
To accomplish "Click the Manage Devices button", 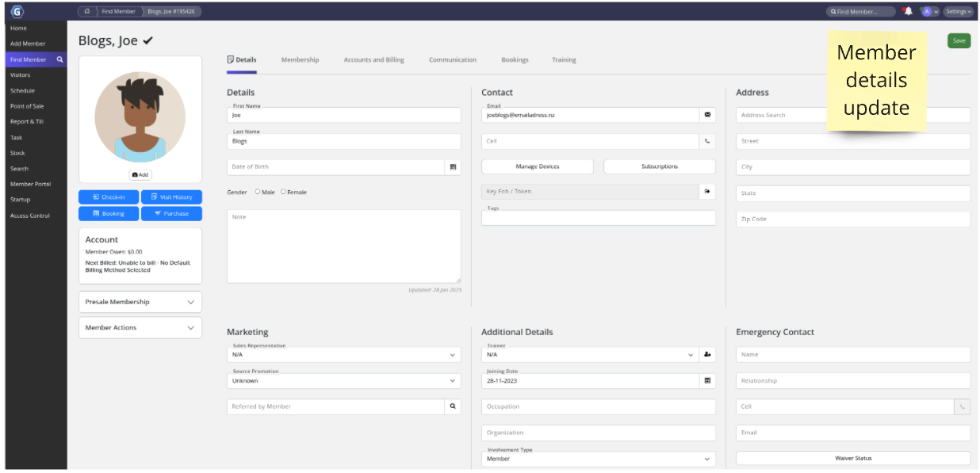I will (538, 166).
